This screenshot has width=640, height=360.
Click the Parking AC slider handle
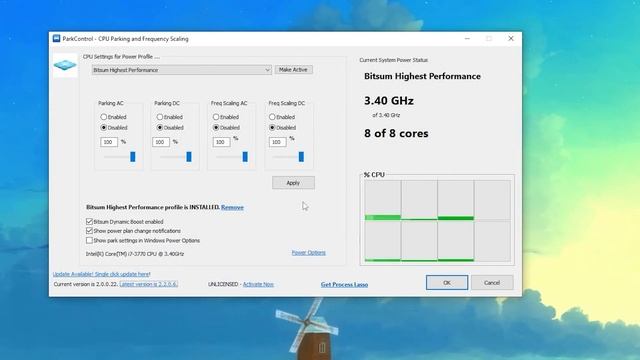coord(133,157)
